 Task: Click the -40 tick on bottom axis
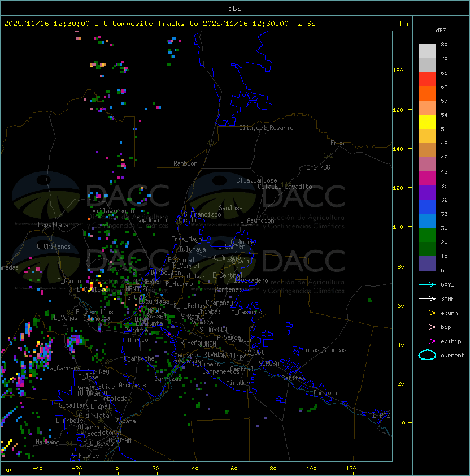[x=37, y=469]
